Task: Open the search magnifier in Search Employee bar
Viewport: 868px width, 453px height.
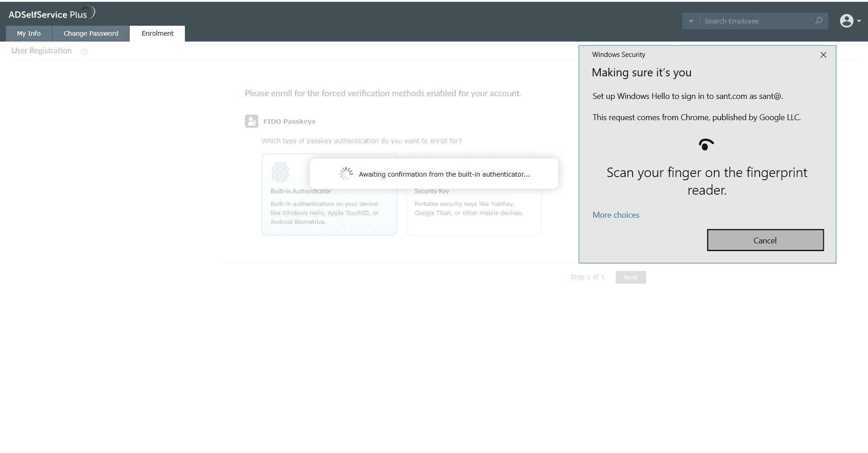Action: 819,21
